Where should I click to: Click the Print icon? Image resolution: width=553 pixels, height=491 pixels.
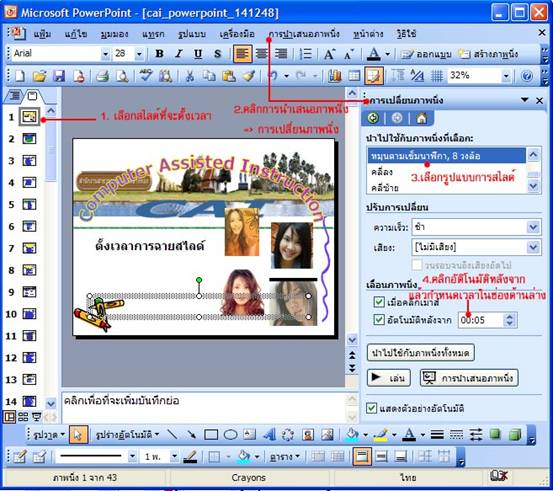[102, 75]
